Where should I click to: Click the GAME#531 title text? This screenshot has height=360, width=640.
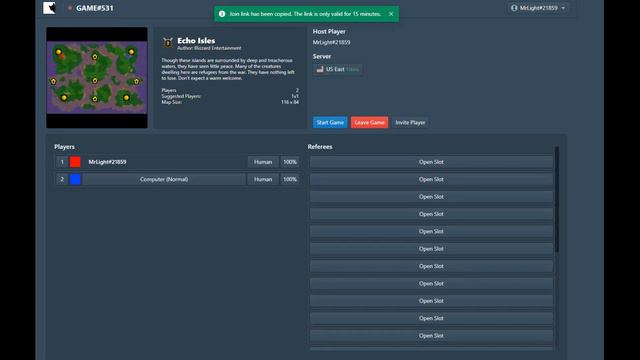coord(95,8)
